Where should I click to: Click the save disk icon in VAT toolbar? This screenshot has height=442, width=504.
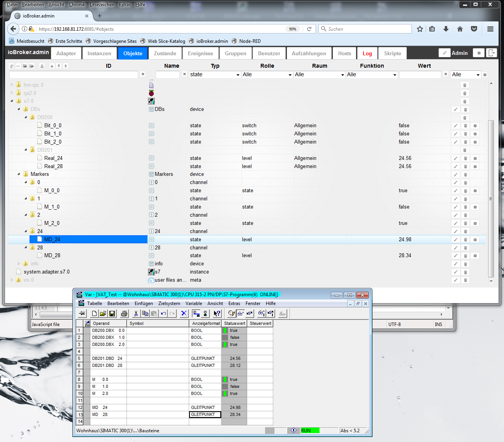[112, 314]
